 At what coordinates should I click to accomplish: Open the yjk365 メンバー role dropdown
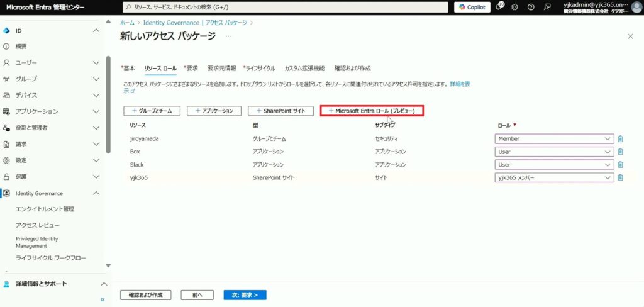tap(555, 177)
